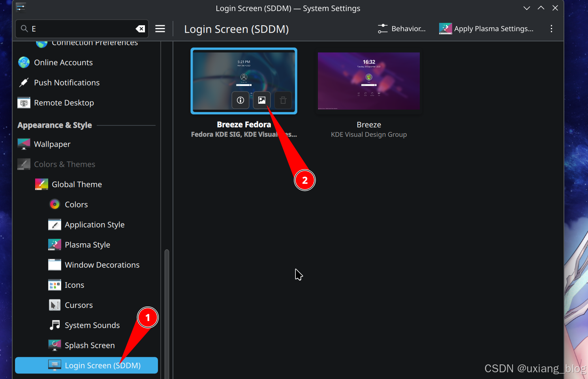The height and width of the screenshot is (379, 588).
Task: Click the Splash Screen icon
Action: tap(54, 345)
